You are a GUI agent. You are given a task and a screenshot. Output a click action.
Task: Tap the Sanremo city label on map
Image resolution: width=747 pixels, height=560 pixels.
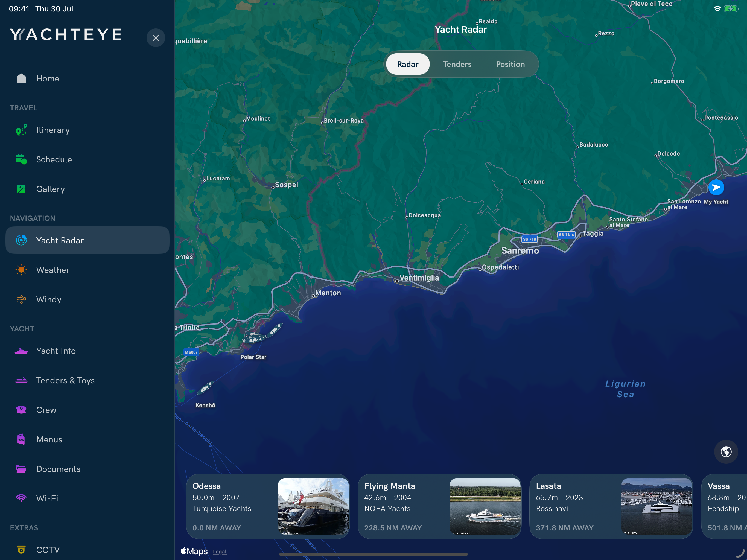[x=520, y=251]
